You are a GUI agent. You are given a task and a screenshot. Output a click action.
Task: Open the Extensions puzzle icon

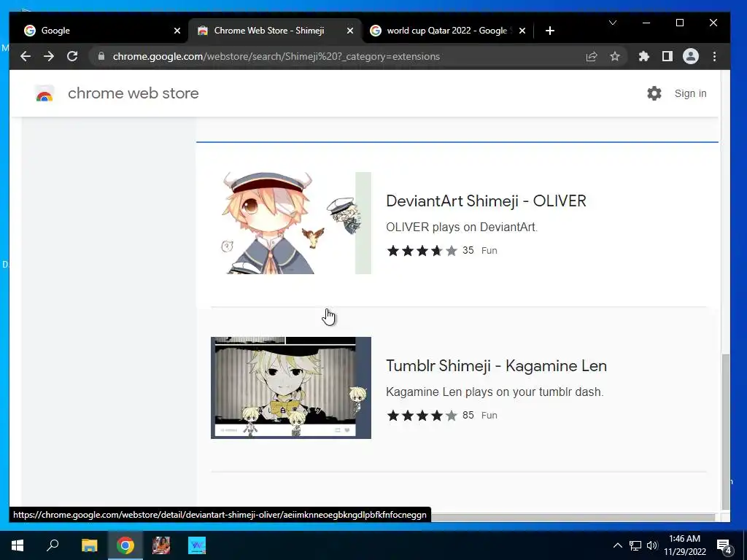pos(643,56)
